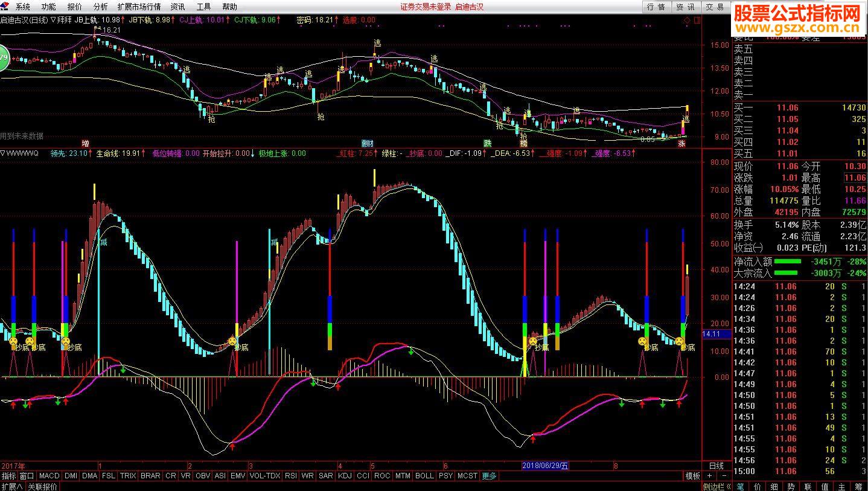
Task: Click the 涨 marker at chart bottom
Action: (x=682, y=144)
